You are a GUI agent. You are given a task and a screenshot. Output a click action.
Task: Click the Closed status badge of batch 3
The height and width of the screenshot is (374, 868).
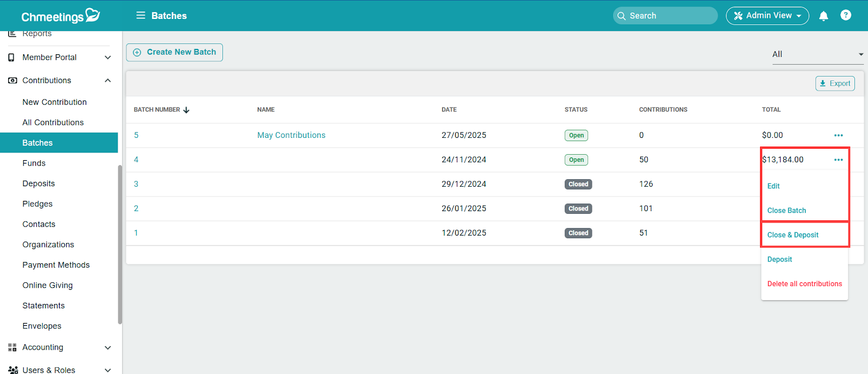[578, 185]
